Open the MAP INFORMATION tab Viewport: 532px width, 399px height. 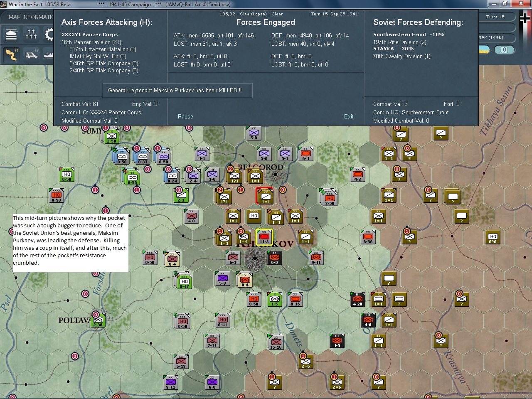(31, 17)
